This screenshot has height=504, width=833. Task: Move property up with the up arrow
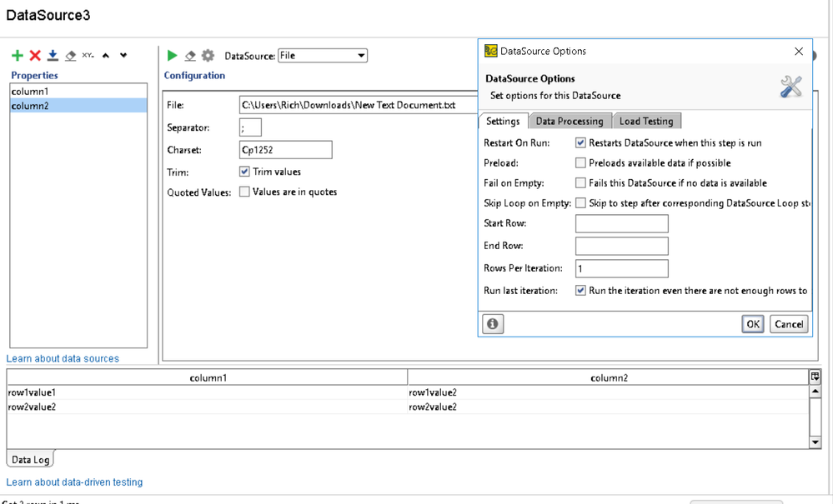(x=106, y=56)
